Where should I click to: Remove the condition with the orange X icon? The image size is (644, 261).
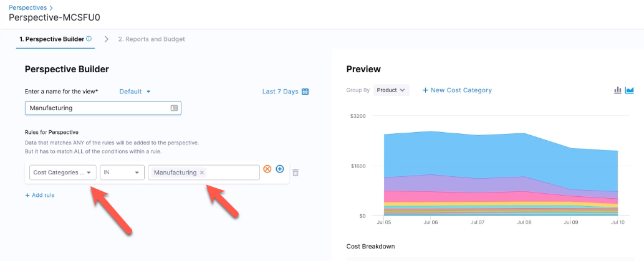tap(267, 169)
